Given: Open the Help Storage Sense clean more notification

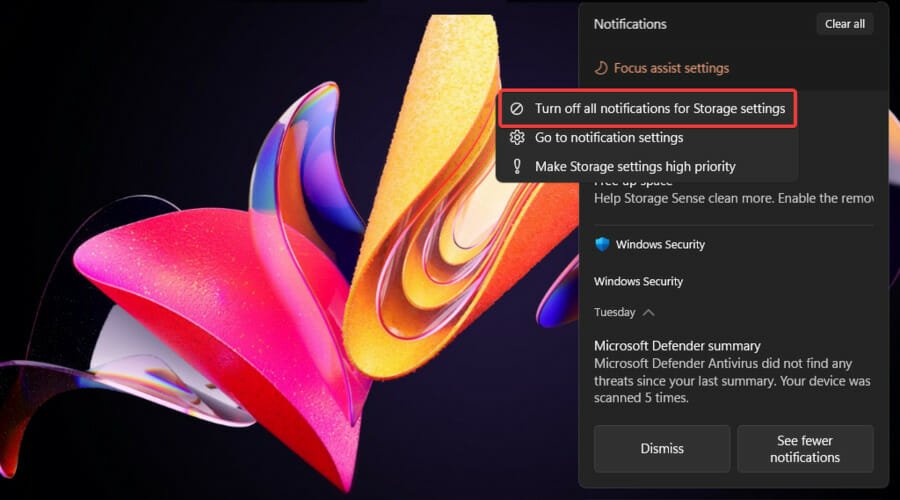Looking at the screenshot, I should [x=730, y=198].
